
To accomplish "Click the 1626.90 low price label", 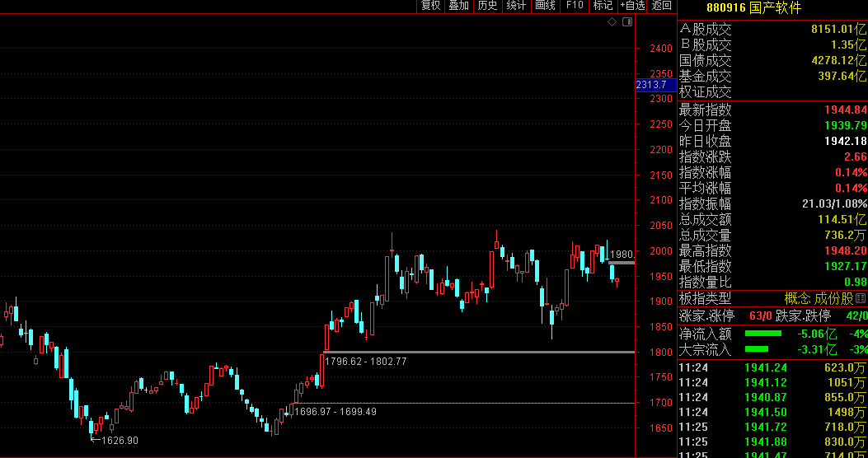I will click(x=120, y=441).
